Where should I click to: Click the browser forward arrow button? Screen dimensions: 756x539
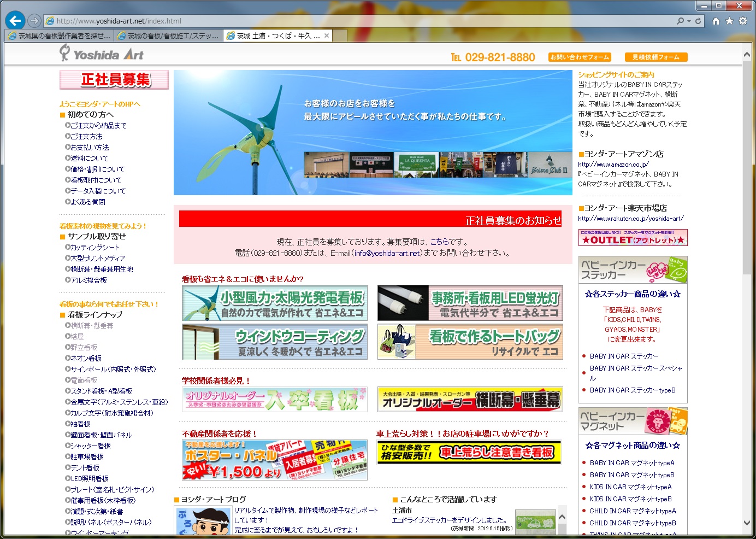tap(34, 21)
